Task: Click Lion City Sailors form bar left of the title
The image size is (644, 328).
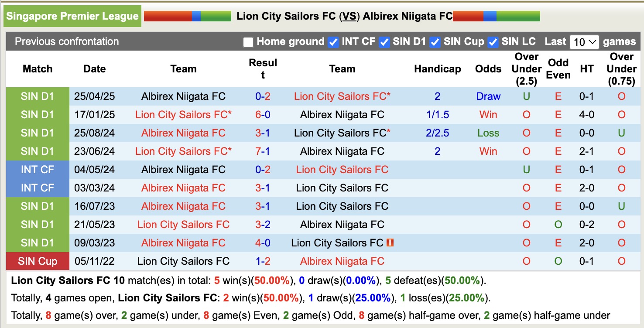Action: (x=188, y=16)
